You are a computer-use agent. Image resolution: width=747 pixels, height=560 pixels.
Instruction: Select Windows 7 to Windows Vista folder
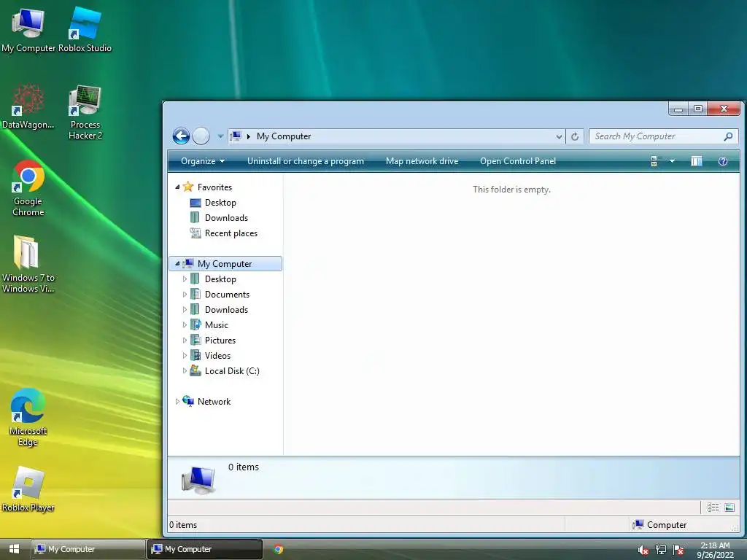pos(28,265)
